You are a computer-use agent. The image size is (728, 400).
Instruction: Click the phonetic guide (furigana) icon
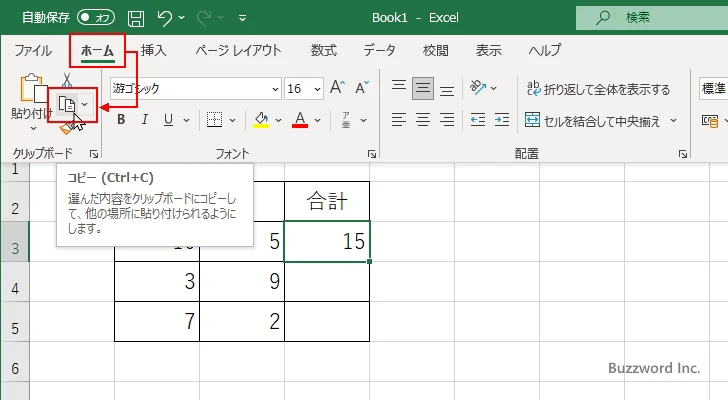346,120
